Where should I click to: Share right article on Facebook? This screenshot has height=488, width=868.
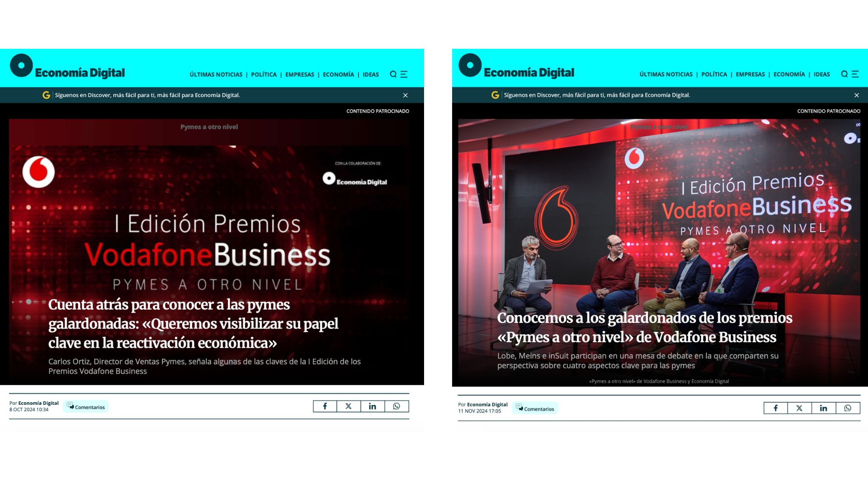tap(776, 408)
